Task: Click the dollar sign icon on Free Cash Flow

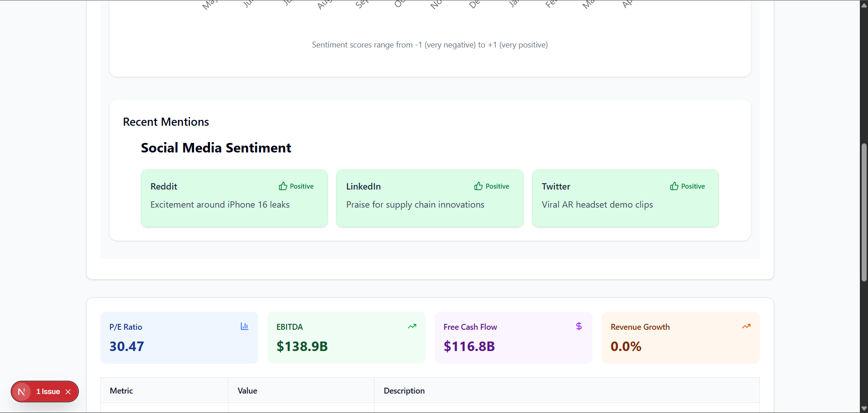Action: click(x=579, y=326)
